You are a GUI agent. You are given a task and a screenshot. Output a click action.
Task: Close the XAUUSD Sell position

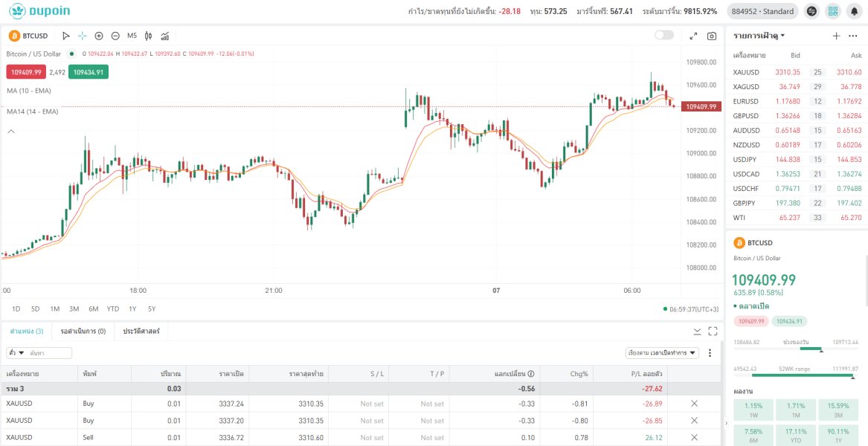pyautogui.click(x=694, y=438)
